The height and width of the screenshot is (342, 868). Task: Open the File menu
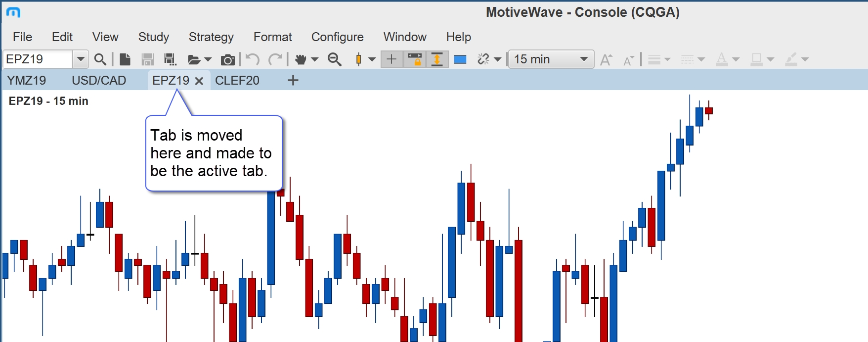pyautogui.click(x=22, y=37)
